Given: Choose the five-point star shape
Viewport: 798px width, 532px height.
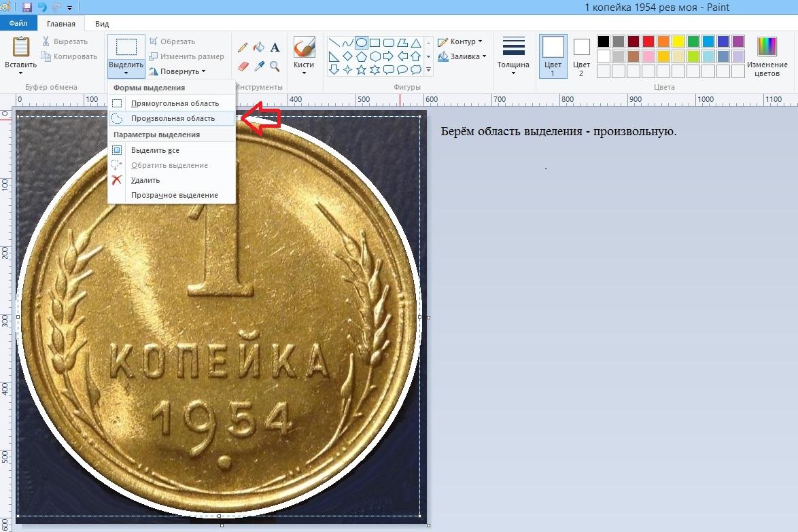Looking at the screenshot, I should [362, 70].
